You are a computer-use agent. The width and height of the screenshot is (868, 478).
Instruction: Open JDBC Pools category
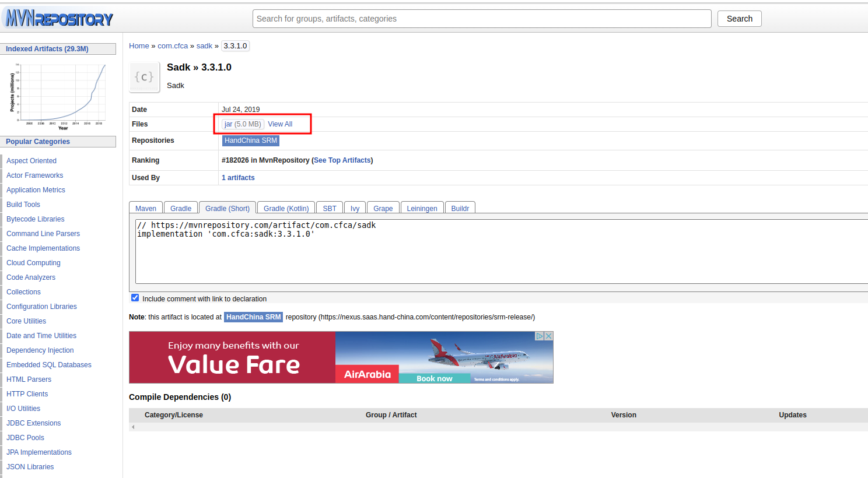(x=25, y=438)
